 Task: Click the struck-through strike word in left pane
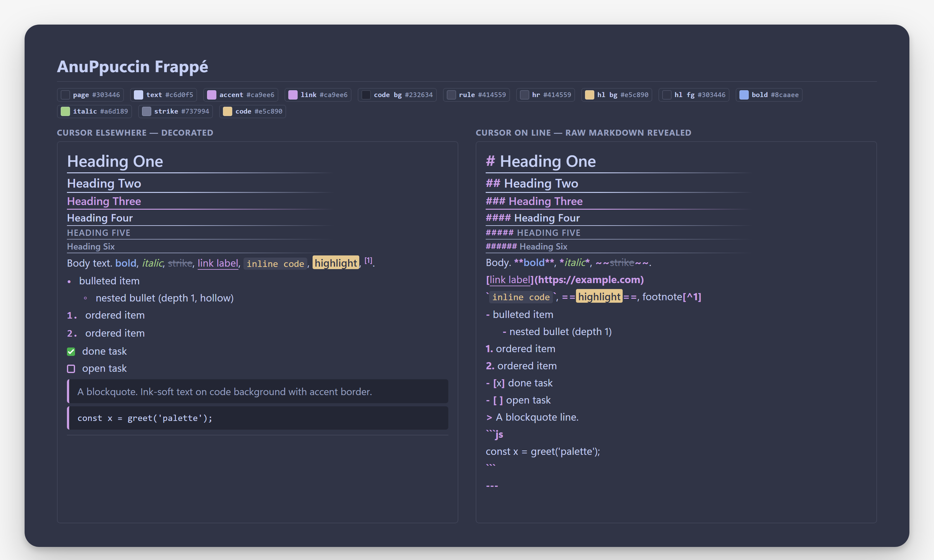[180, 263]
